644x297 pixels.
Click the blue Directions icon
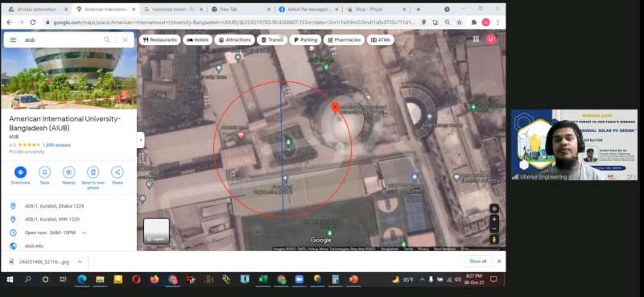(x=21, y=172)
